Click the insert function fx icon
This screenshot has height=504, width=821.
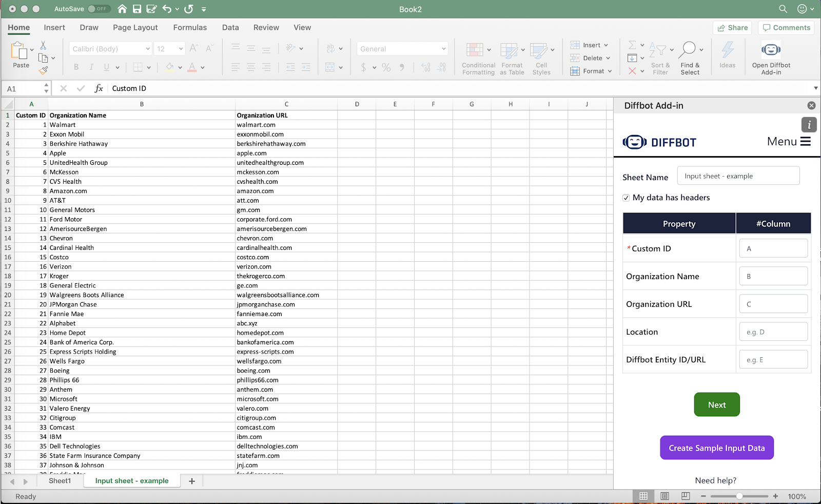[x=99, y=88]
